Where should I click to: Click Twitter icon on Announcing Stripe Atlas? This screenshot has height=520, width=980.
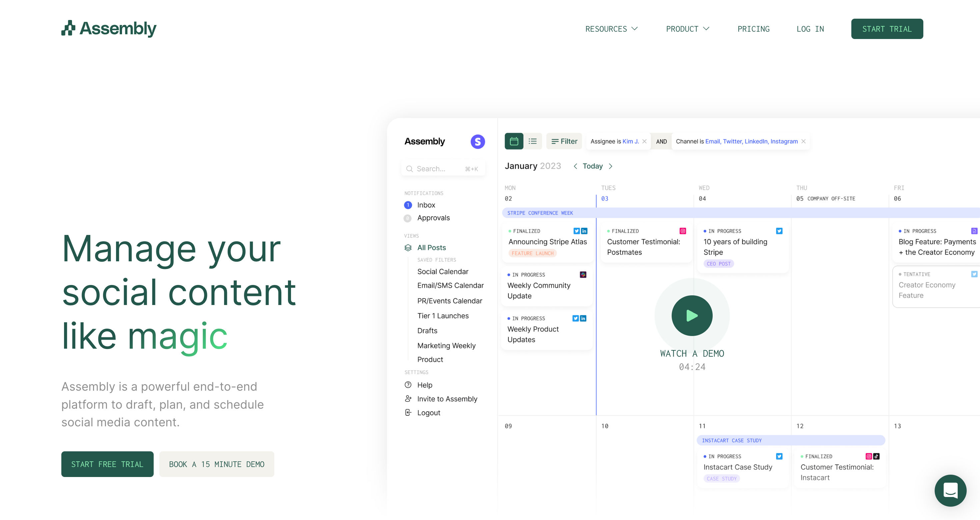point(576,231)
